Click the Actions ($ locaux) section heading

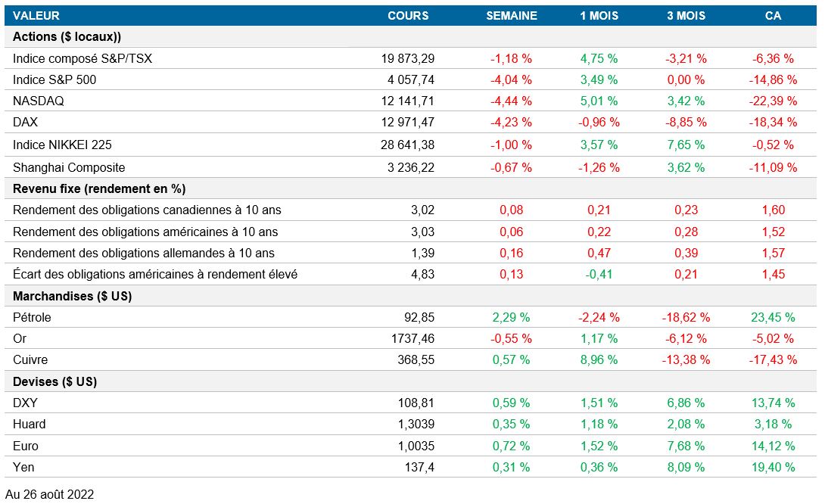click(67, 36)
